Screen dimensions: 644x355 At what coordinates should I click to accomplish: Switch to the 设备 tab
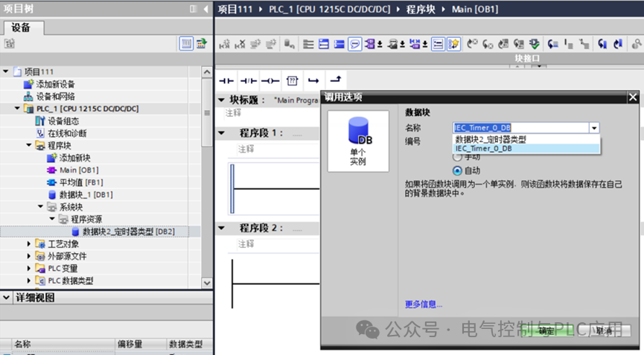point(21,28)
